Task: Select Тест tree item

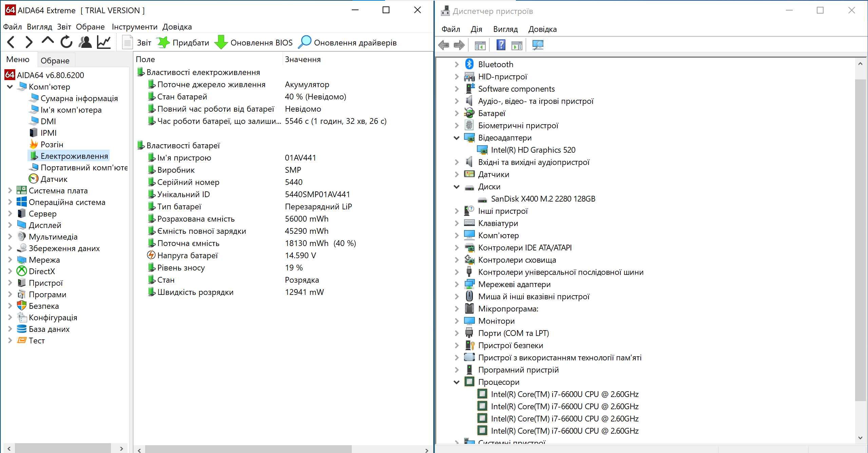Action: pyautogui.click(x=31, y=341)
